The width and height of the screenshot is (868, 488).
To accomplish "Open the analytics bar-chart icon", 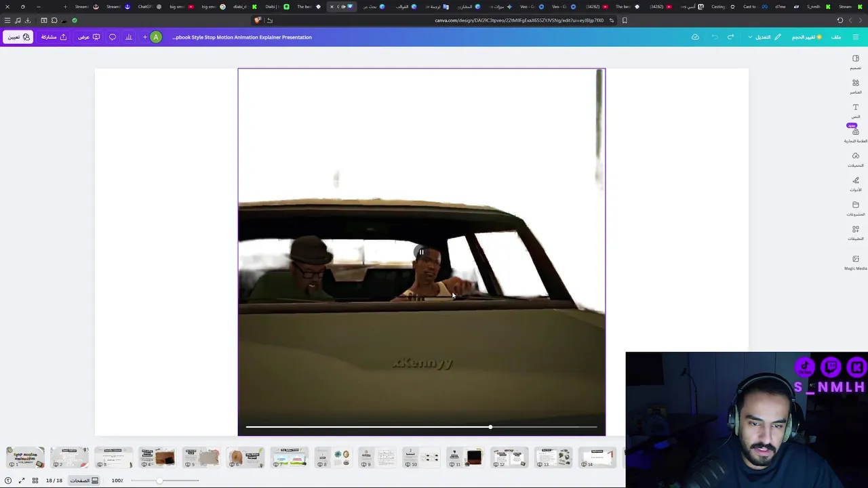I will (x=129, y=37).
